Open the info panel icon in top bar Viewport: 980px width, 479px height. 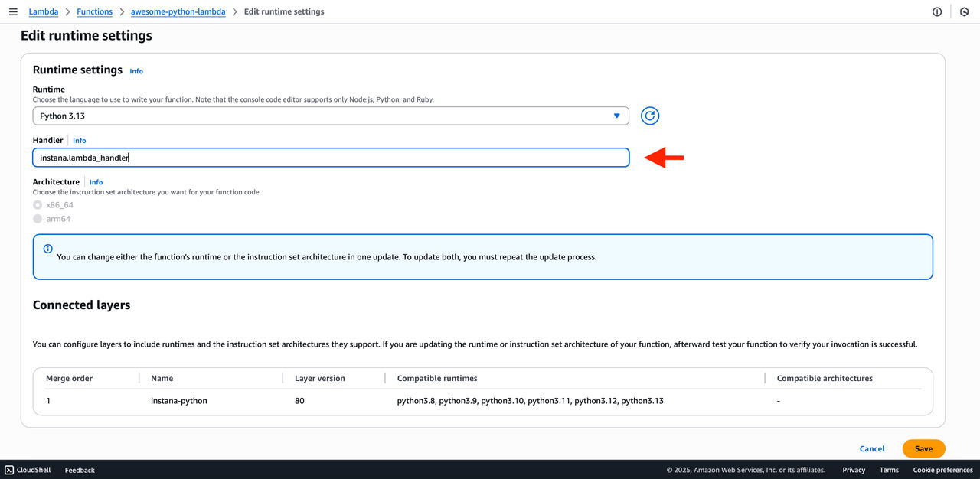(x=937, y=11)
